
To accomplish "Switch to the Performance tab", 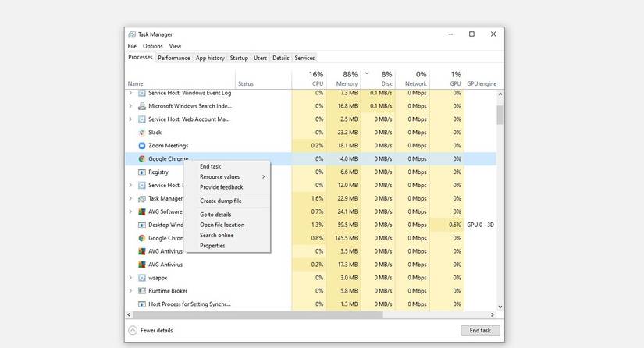I will tap(173, 58).
